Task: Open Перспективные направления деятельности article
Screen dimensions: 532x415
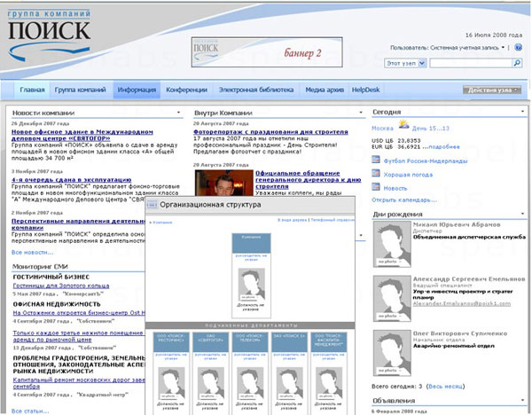Action: click(79, 224)
